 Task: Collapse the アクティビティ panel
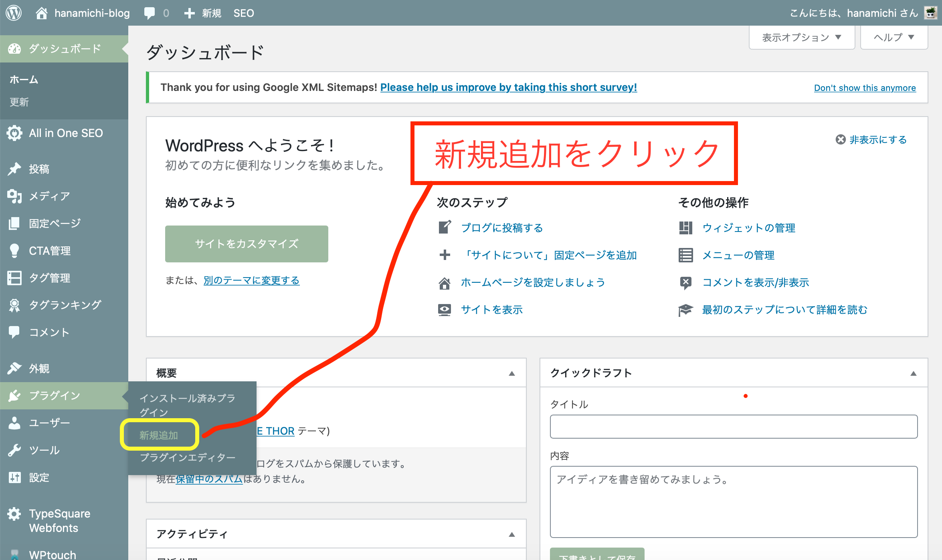pos(512,534)
